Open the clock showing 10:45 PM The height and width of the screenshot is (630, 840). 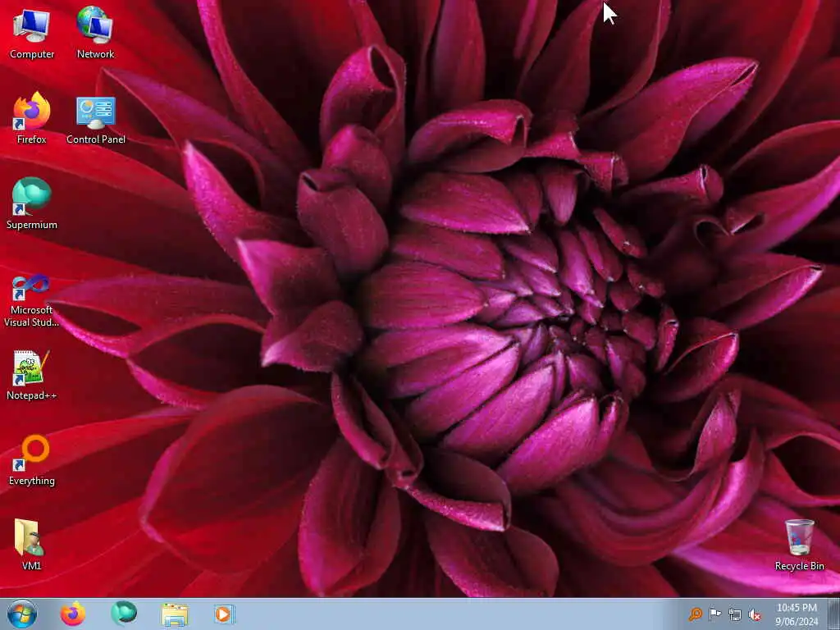click(797, 614)
